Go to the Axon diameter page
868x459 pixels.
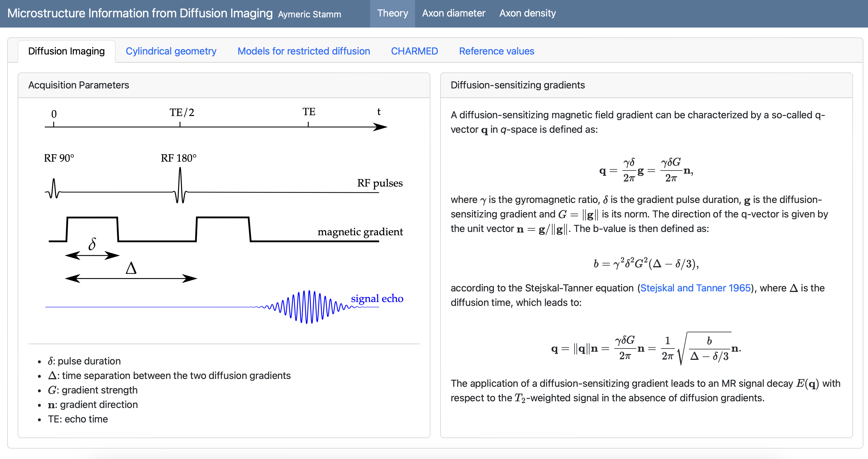pos(454,14)
